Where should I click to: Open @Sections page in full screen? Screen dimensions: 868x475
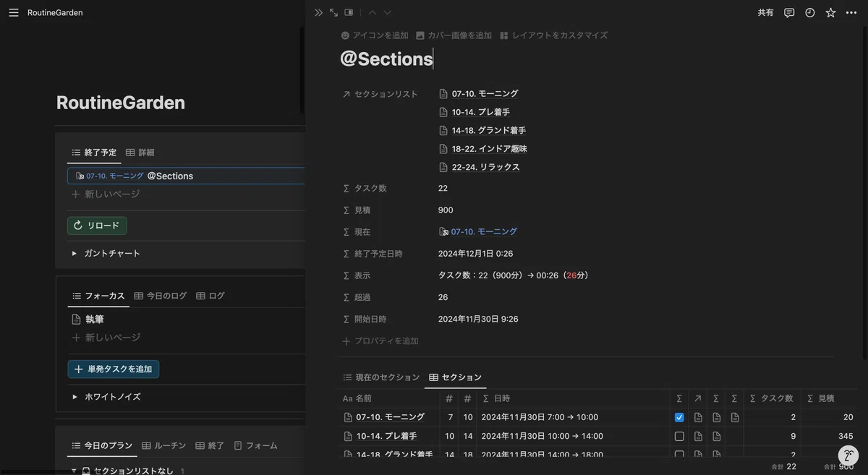(x=333, y=13)
